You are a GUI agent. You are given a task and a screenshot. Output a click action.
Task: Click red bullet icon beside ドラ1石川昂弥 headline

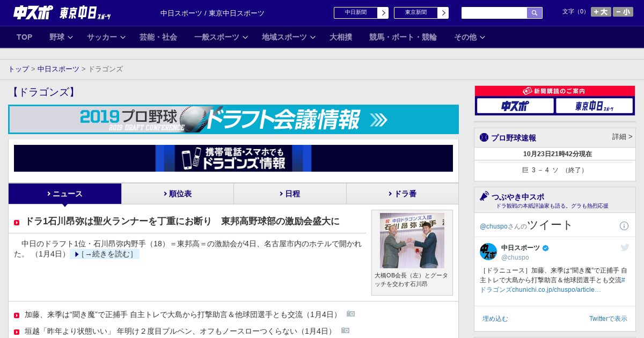(x=17, y=223)
